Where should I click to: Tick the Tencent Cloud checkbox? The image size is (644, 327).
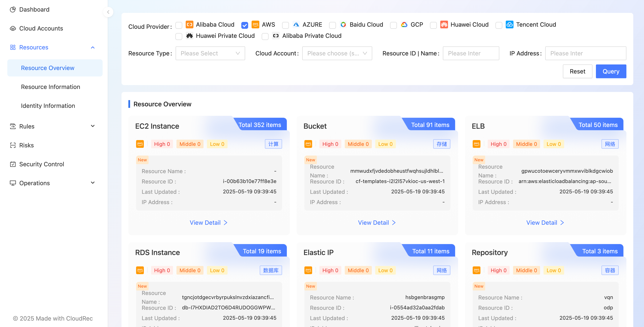click(499, 25)
